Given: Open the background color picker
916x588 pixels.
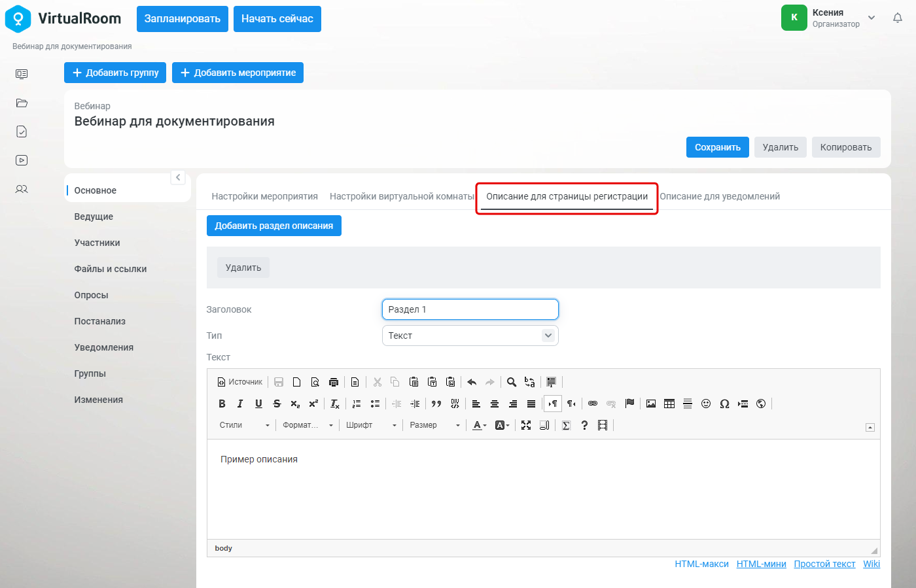Looking at the screenshot, I should [502, 425].
